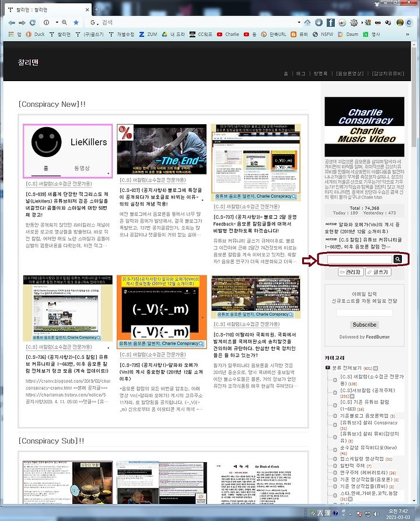Click in the browser address search field
The image size is (420, 521).
tap(199, 23)
